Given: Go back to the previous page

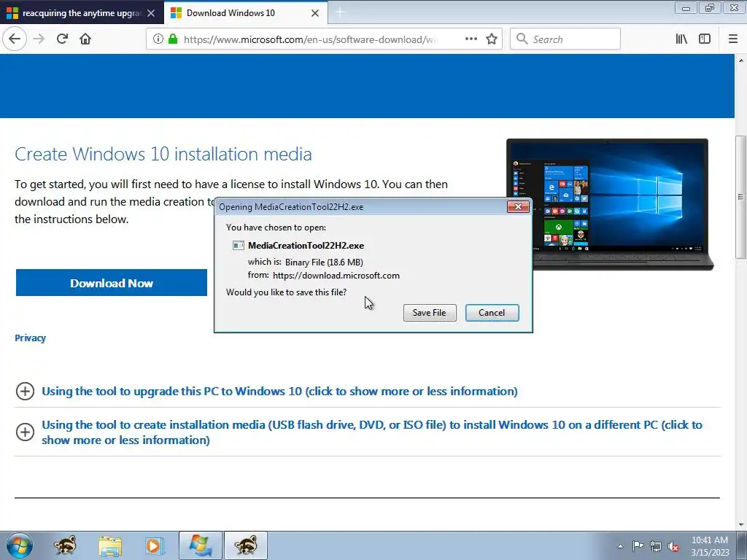Looking at the screenshot, I should (x=15, y=39).
